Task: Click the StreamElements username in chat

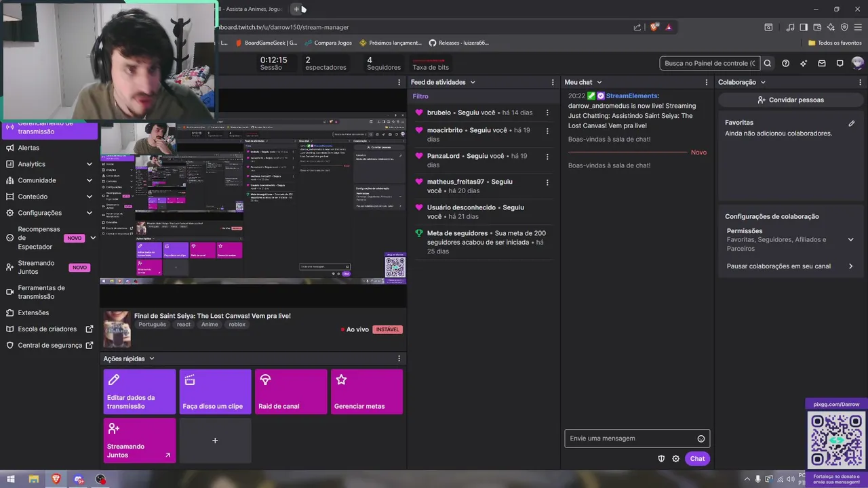Action: pos(631,96)
